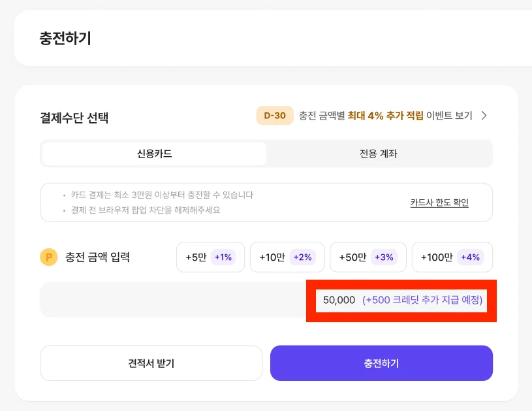Request a quote via 견적서 받기
This screenshot has width=532, height=411.
point(151,363)
